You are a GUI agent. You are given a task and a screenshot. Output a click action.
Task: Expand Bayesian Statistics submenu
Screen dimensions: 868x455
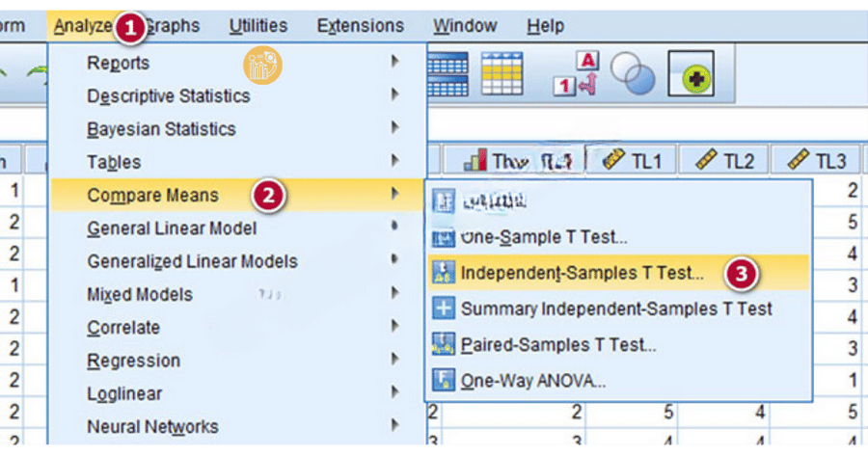[x=237, y=129]
